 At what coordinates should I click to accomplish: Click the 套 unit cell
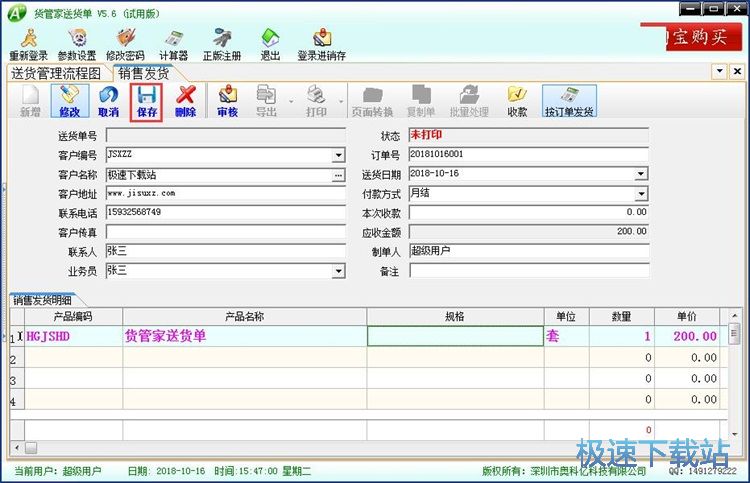pos(567,336)
